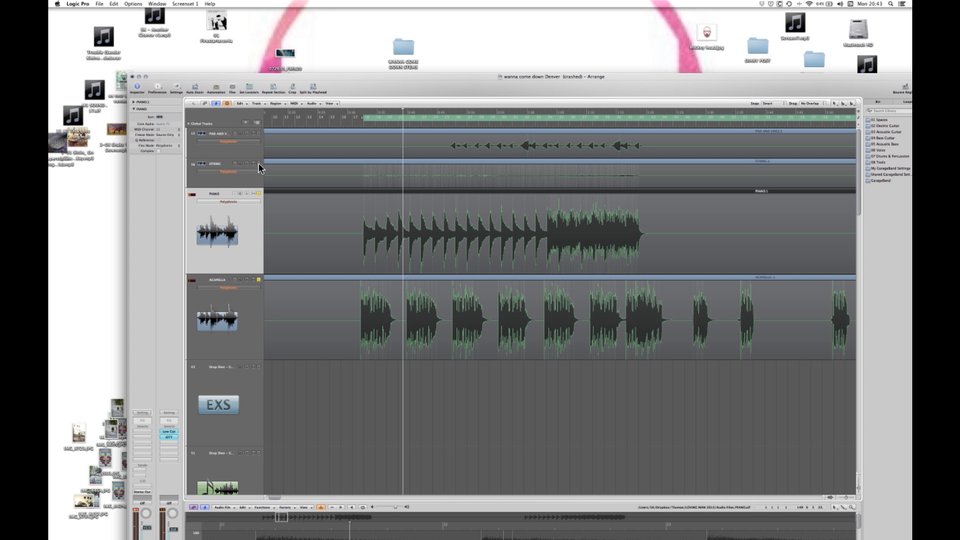Viewport: 960px width, 540px height.
Task: Open the Preferences toolbar icon
Action: tap(157, 88)
